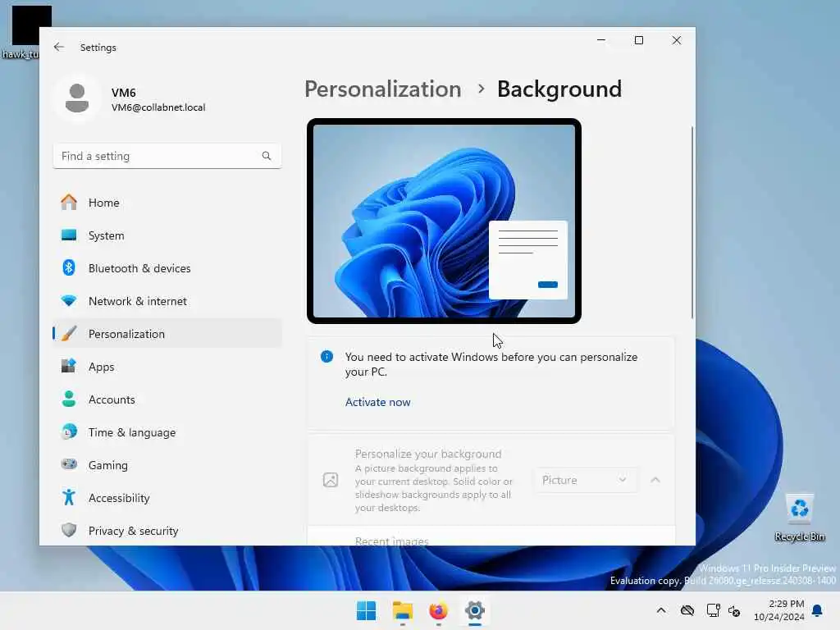This screenshot has width=840, height=630.
Task: Select the Personalization category
Action: pyautogui.click(x=167, y=334)
